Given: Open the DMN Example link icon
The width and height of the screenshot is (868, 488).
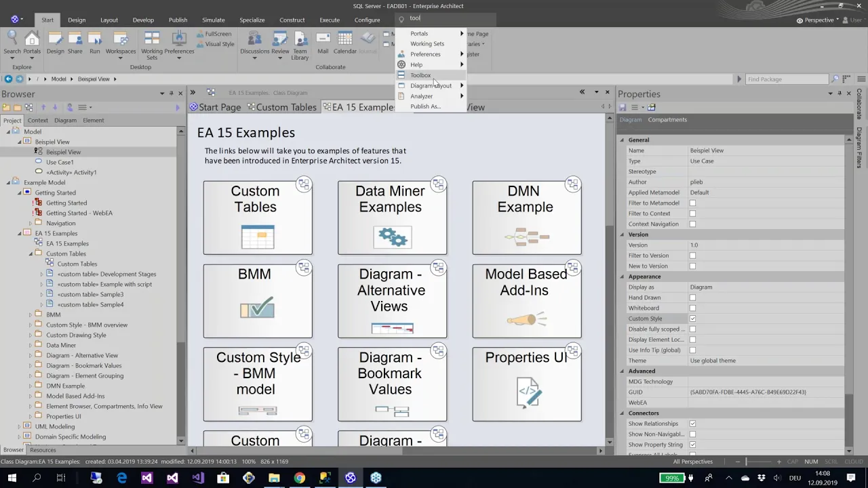Looking at the screenshot, I should pyautogui.click(x=572, y=184).
